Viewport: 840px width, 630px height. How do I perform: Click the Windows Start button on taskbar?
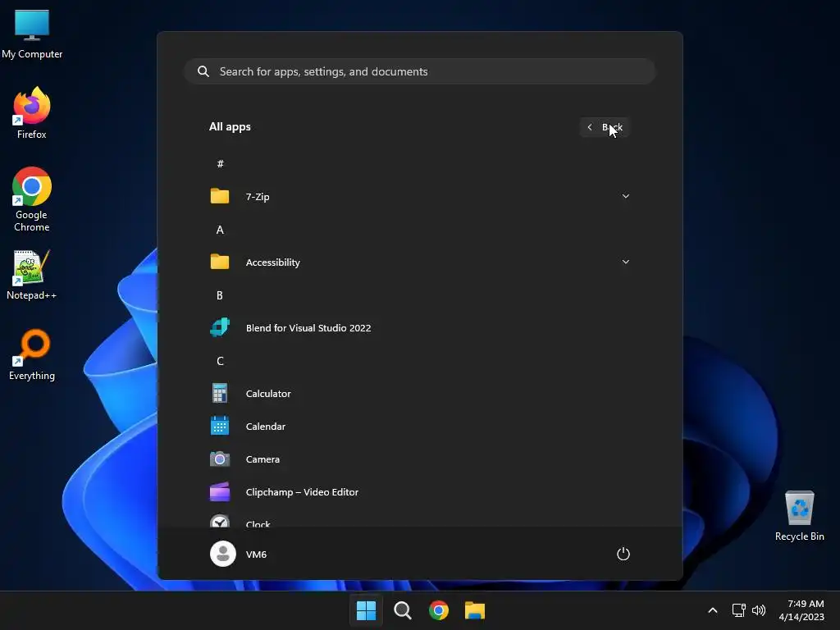(x=367, y=610)
